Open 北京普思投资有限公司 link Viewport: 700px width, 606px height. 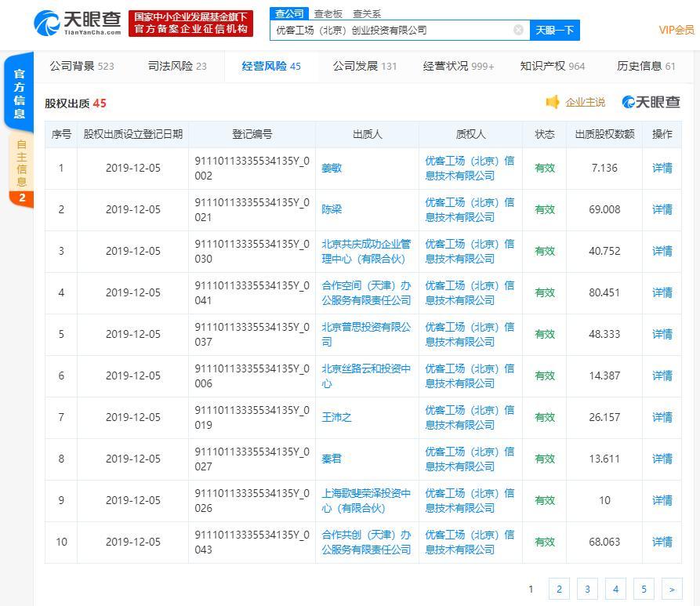pyautogui.click(x=366, y=334)
